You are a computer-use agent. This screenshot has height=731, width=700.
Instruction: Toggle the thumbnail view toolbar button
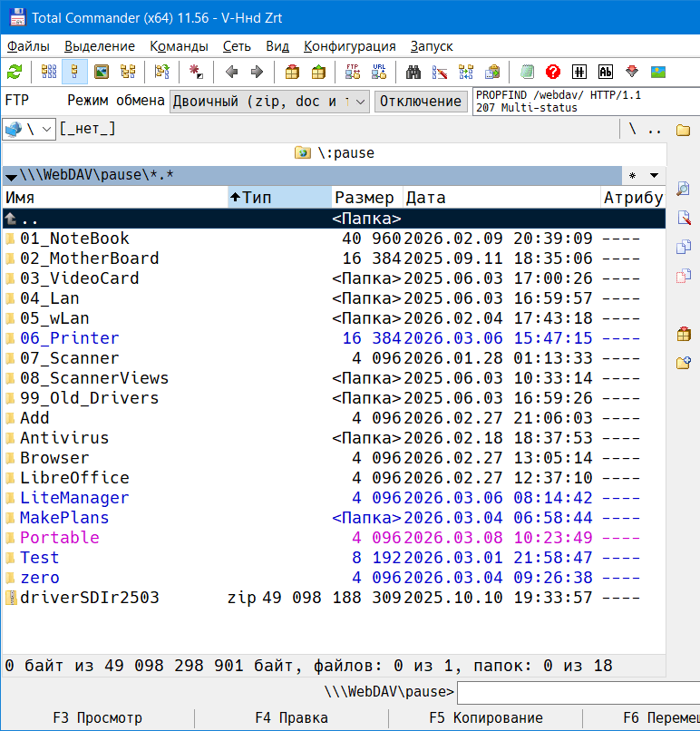coord(102,72)
